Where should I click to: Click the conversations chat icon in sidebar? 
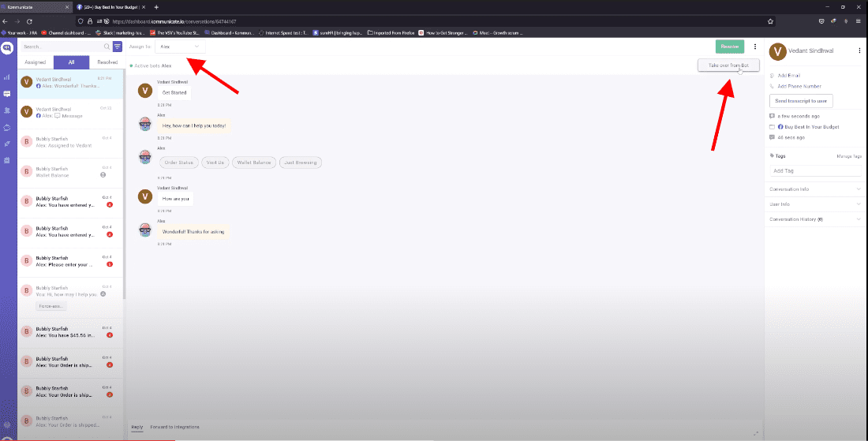[x=7, y=94]
